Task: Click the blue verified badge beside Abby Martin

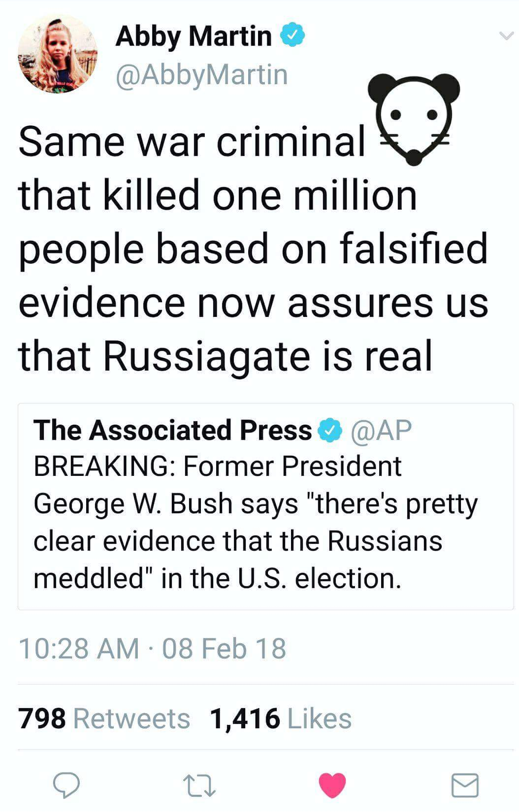Action: pos(293,36)
